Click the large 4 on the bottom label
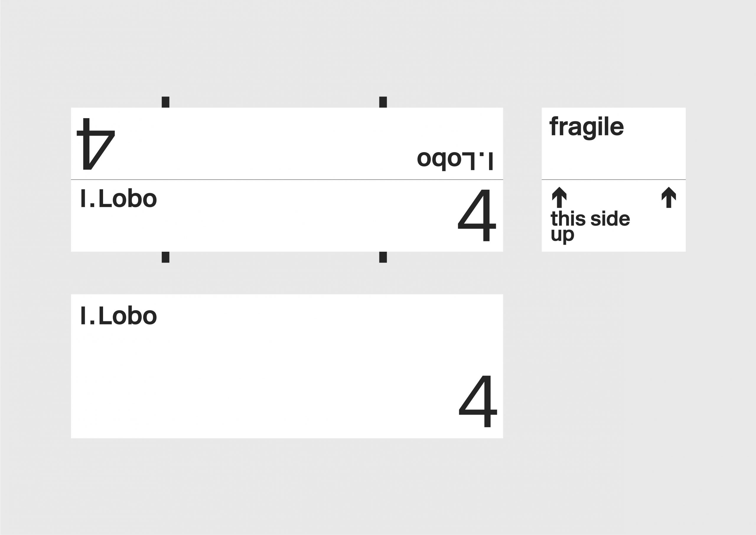This screenshot has height=535, width=756. click(478, 401)
